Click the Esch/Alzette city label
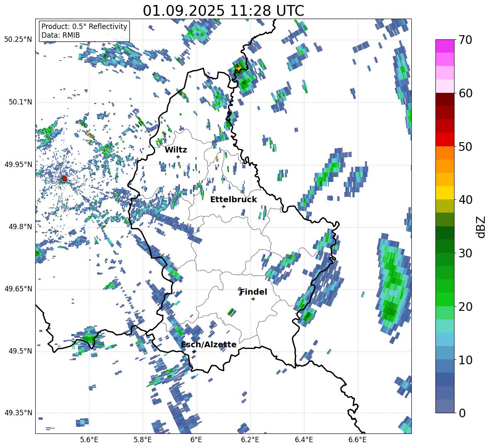491x448 pixels. click(209, 344)
